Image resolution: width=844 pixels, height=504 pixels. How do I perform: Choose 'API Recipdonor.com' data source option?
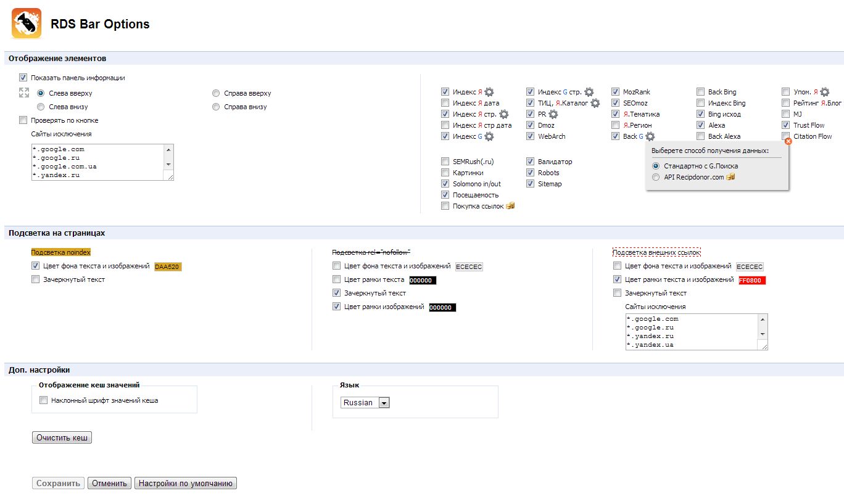[x=656, y=177]
